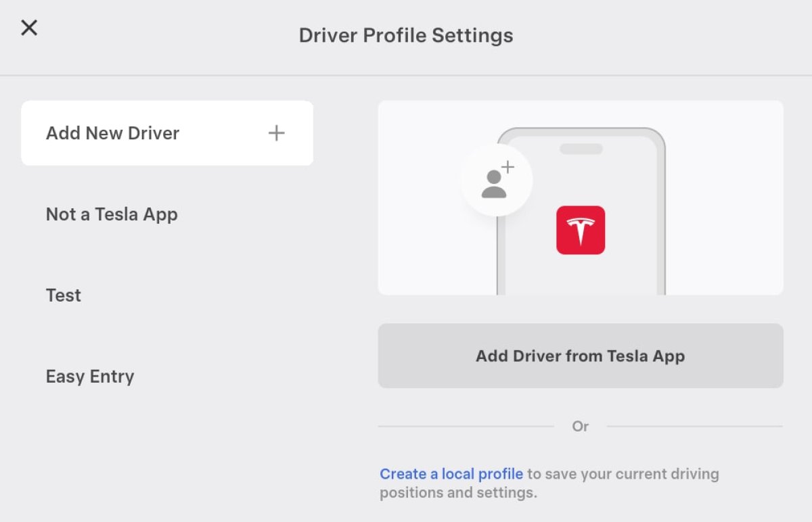Click the add-person icon on illustration
This screenshot has width=812, height=522.
[x=497, y=180]
